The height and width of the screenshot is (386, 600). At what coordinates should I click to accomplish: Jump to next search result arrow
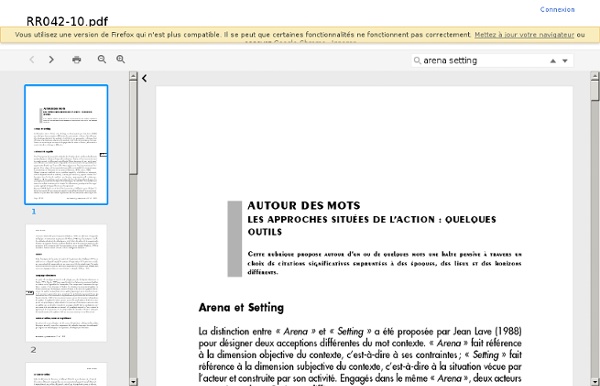point(565,61)
